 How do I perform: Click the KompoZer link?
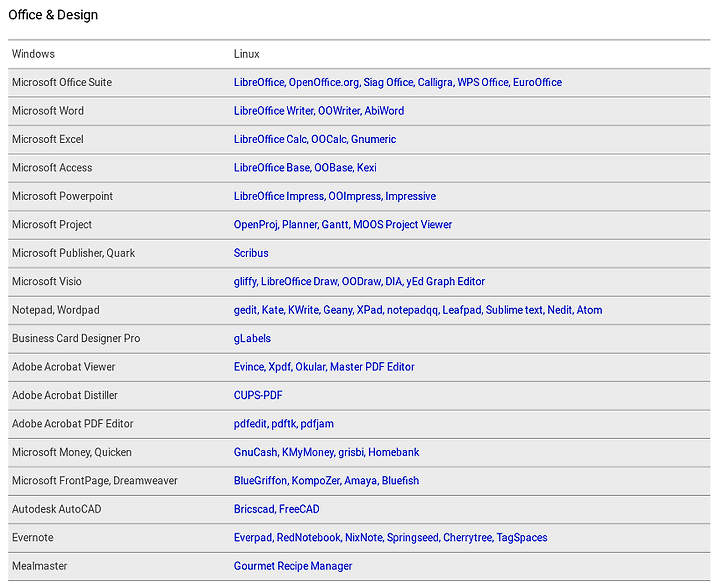pos(316,481)
